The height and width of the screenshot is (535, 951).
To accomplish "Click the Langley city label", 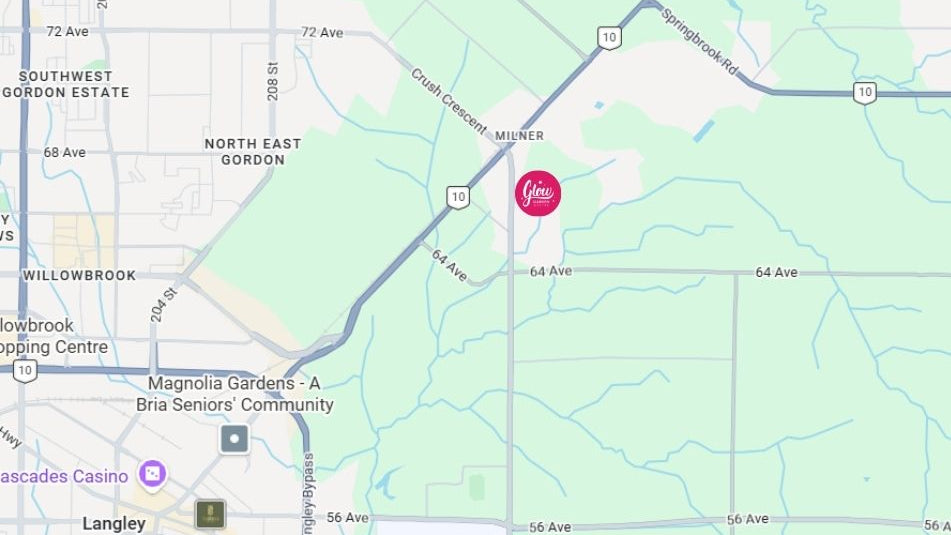I will point(114,523).
